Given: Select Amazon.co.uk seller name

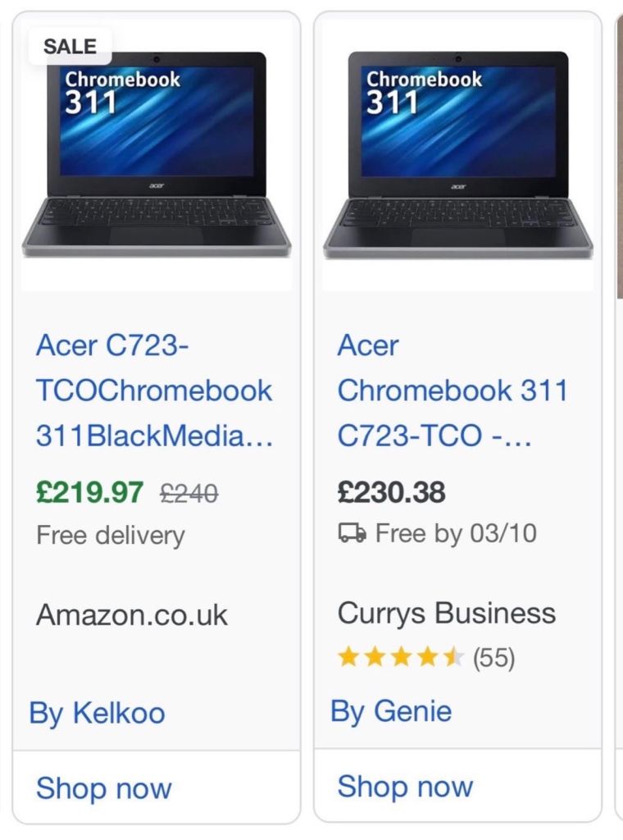Looking at the screenshot, I should pos(132,614).
